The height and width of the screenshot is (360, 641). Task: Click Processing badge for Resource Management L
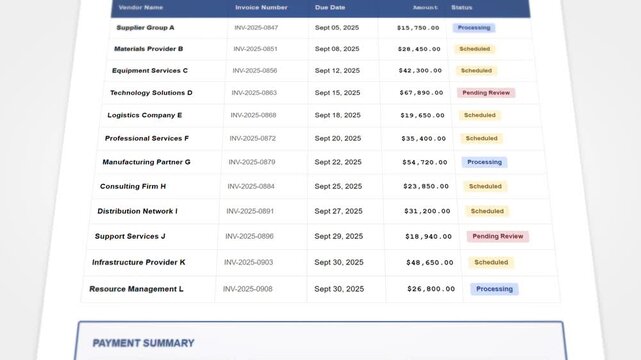[494, 289]
